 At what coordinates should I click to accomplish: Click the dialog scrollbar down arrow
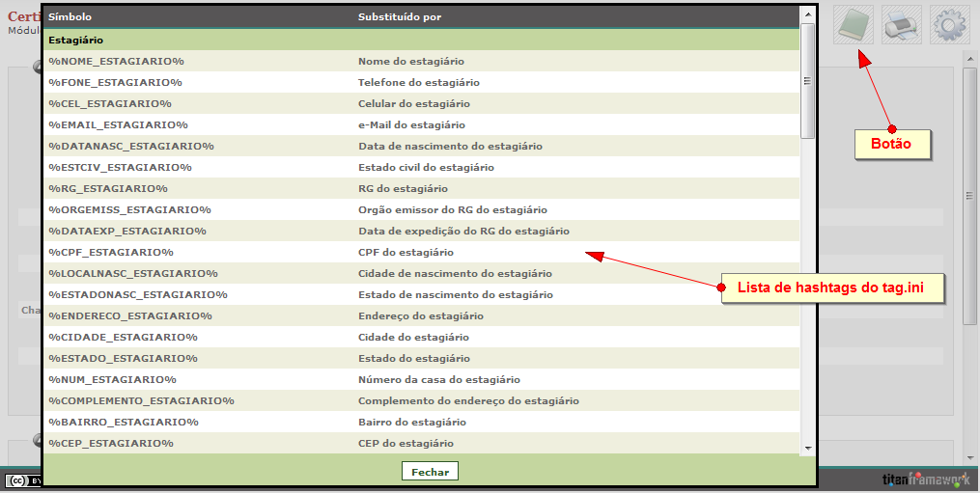point(807,448)
